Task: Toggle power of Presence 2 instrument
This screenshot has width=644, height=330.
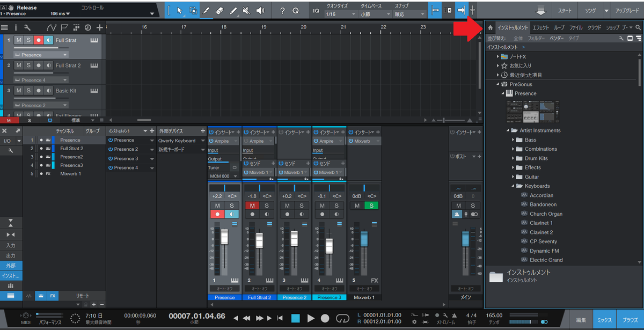Action: coord(111,149)
